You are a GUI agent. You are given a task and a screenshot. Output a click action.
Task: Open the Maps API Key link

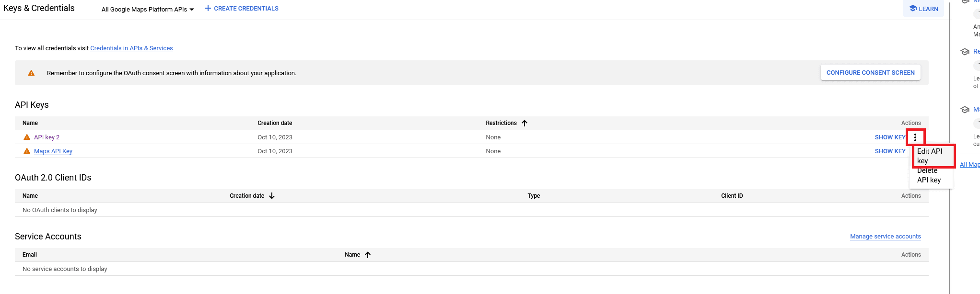pos(53,151)
